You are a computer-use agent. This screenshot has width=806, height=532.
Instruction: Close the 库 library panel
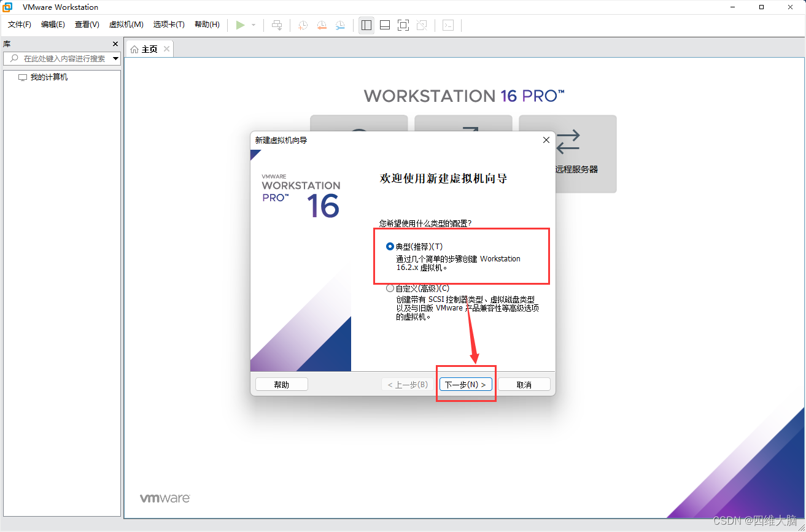[115, 44]
